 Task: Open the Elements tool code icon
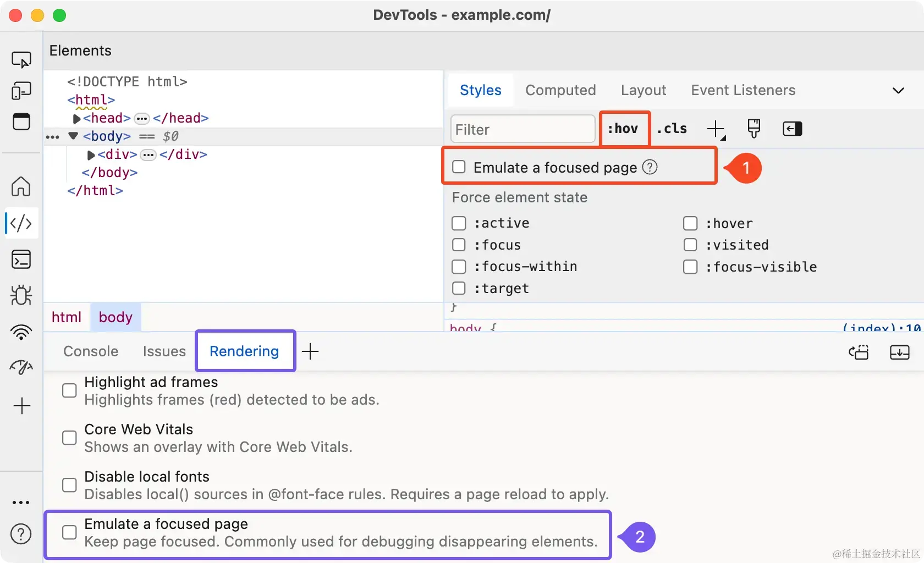click(x=21, y=223)
